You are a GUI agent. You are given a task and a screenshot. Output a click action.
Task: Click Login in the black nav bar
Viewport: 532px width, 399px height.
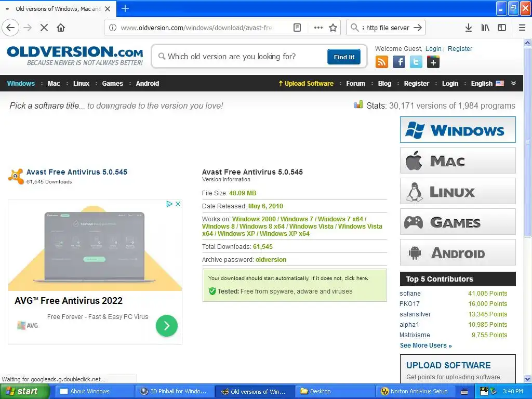pos(450,84)
